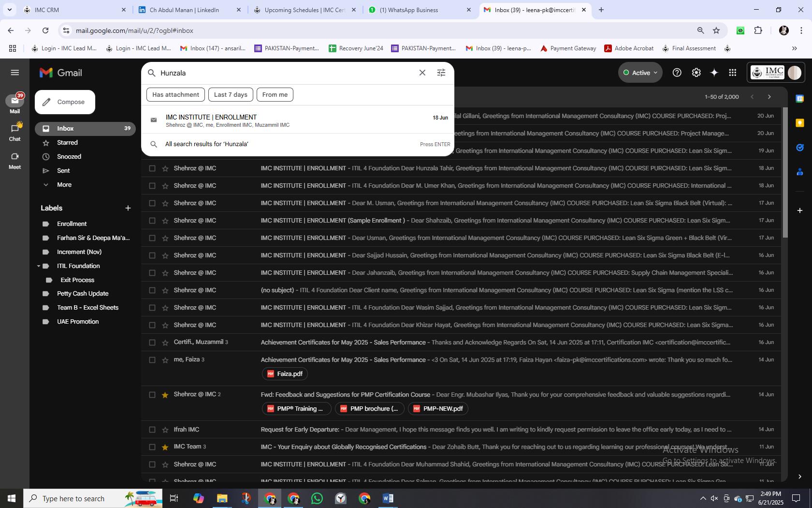812x508 pixels.
Task: Switch to WhatsApp Business browser tab
Action: [420, 10]
